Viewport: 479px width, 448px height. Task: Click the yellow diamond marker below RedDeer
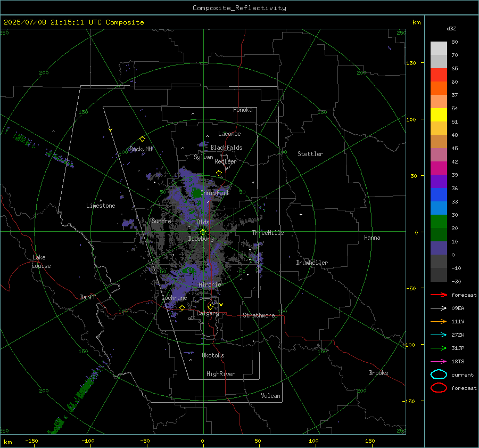(219, 173)
